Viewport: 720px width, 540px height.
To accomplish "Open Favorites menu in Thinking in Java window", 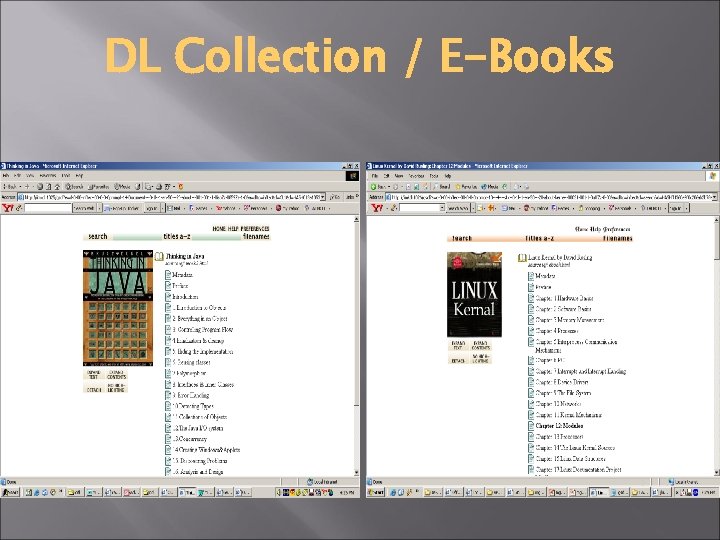I will tap(48, 176).
